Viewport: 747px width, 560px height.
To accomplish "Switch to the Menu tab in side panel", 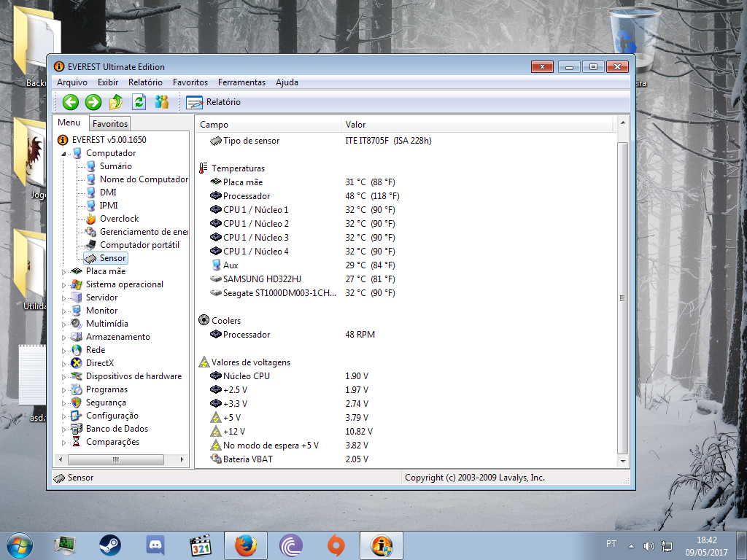I will coord(69,122).
